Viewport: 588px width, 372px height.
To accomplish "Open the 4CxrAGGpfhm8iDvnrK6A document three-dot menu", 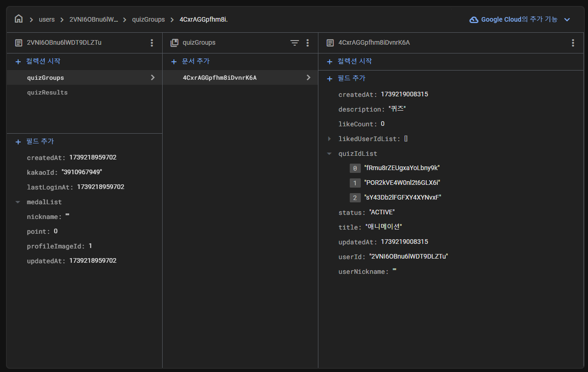I will (x=573, y=43).
